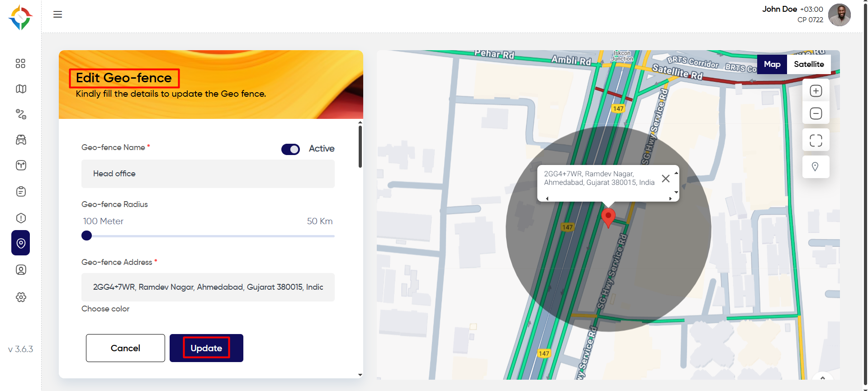
Task: Open the steering wheel driver icon
Action: tap(21, 165)
